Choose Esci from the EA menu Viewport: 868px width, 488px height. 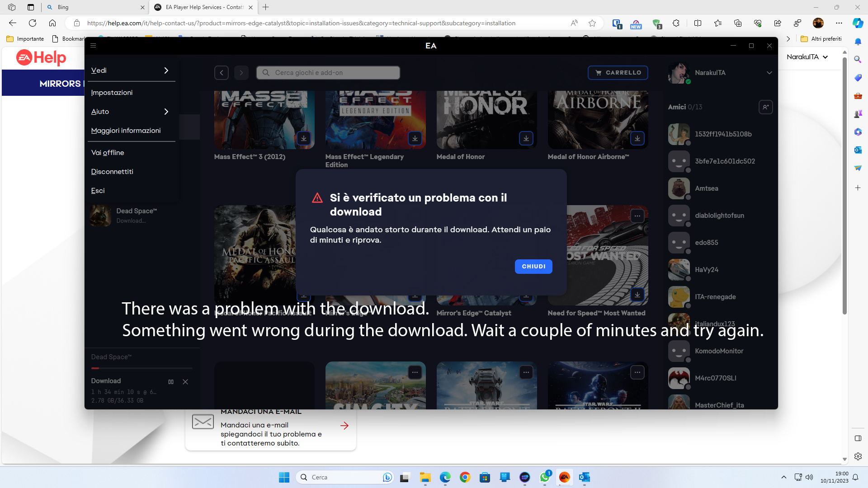(98, 191)
